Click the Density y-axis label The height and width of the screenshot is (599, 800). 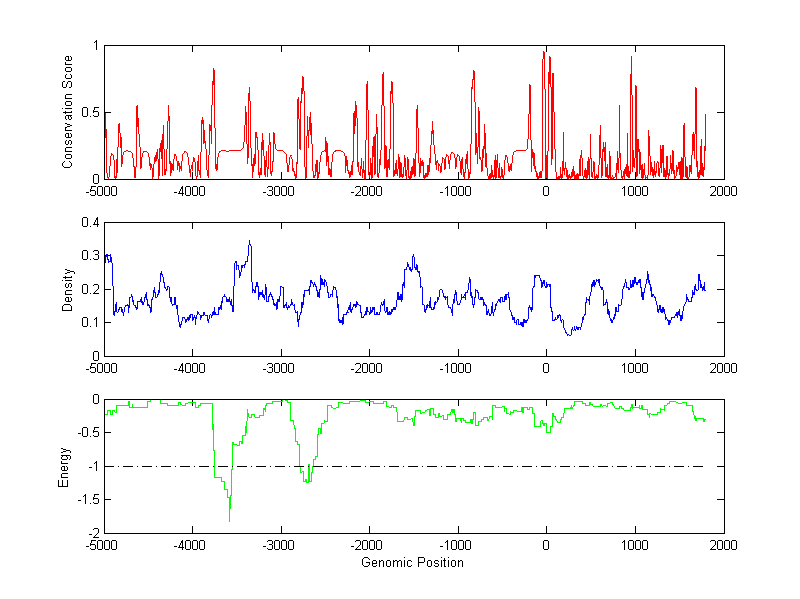(68, 289)
